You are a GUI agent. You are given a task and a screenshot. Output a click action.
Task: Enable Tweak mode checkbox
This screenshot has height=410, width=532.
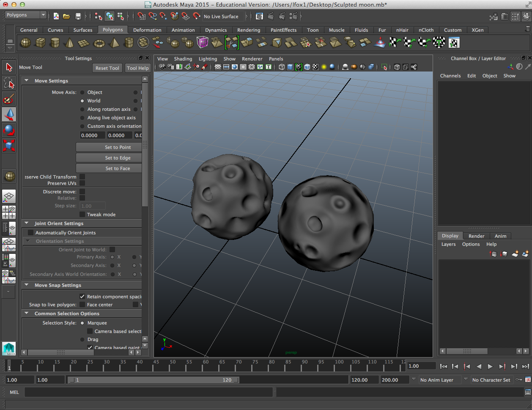coord(82,215)
